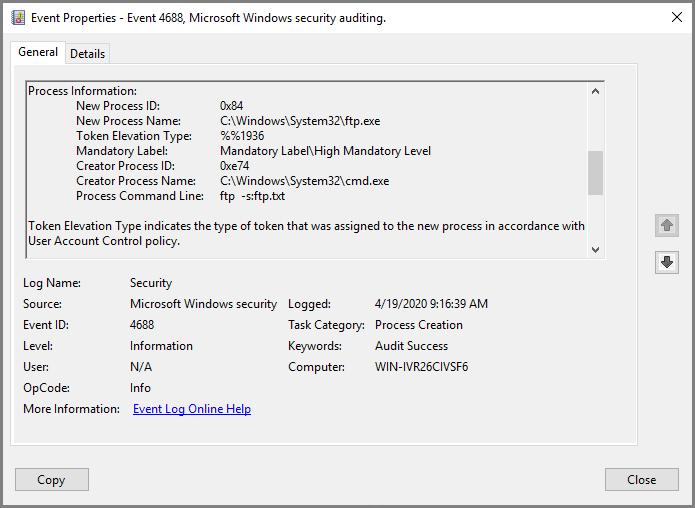This screenshot has width=695, height=508.
Task: Open the Event Log Online Help link
Action: (192, 409)
